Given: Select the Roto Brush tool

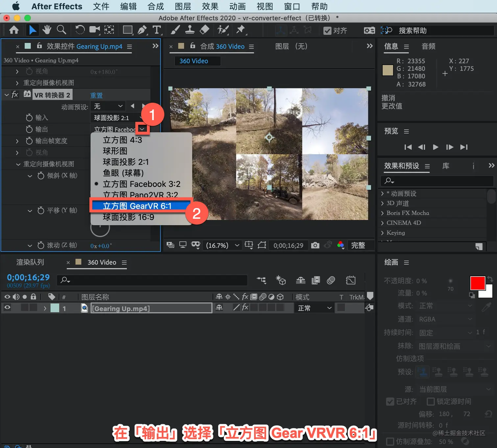Looking at the screenshot, I should [x=223, y=30].
